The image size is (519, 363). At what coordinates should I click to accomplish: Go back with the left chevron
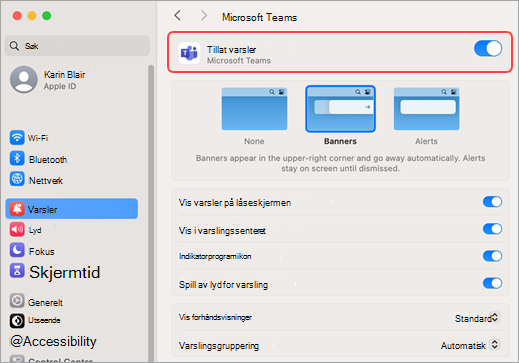point(178,15)
